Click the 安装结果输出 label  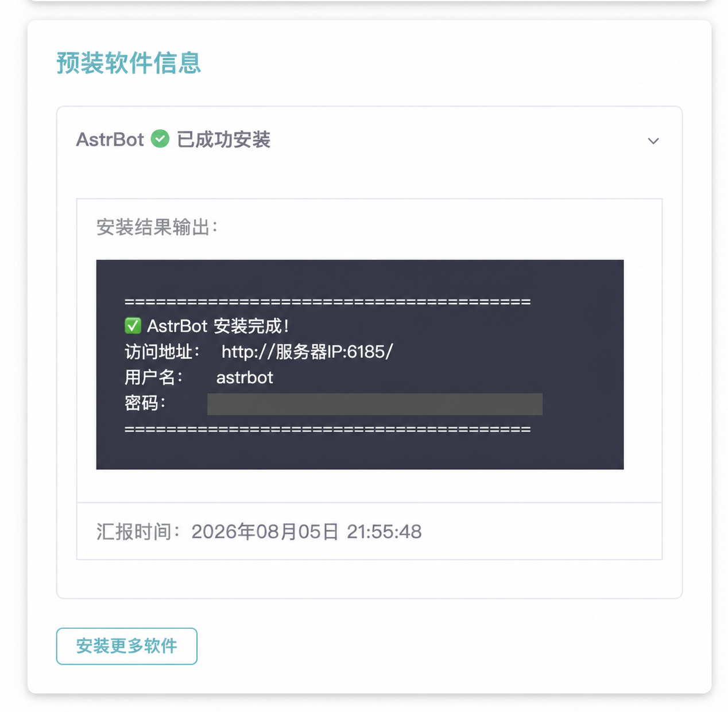coord(157,227)
